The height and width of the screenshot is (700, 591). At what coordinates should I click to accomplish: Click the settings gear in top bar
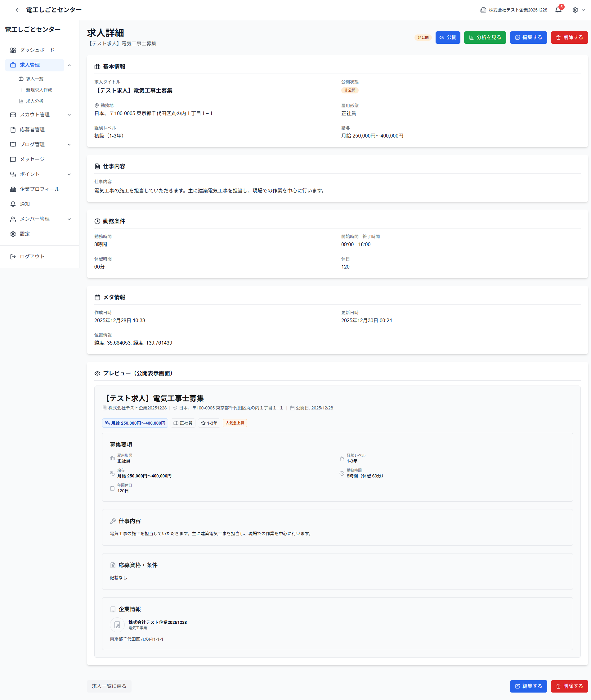coord(575,10)
